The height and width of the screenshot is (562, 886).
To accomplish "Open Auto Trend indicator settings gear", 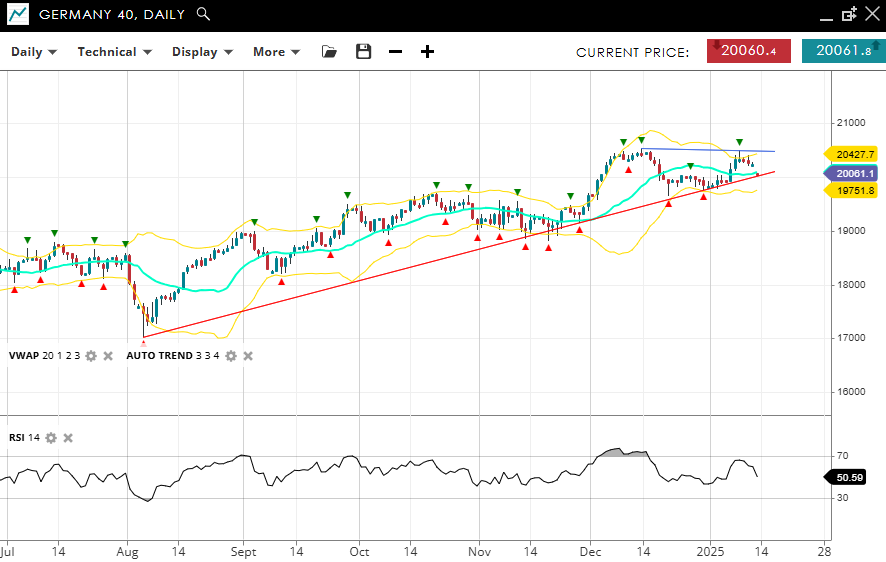I will [231, 356].
